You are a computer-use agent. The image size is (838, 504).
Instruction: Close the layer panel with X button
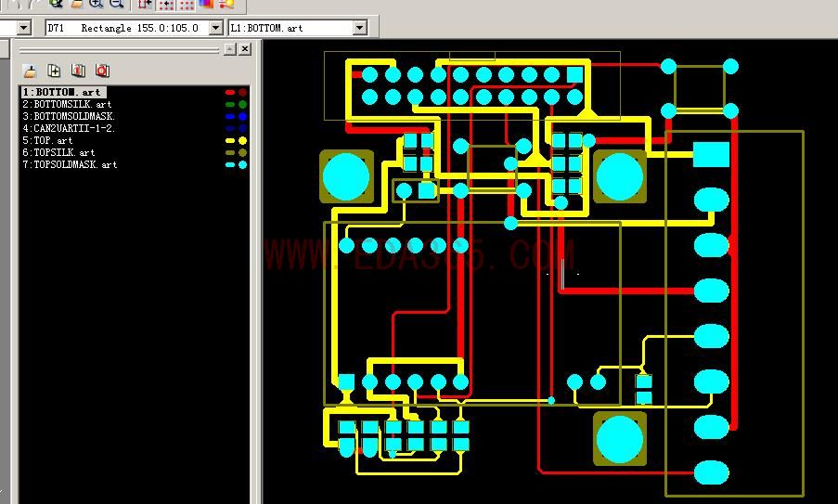(x=245, y=49)
